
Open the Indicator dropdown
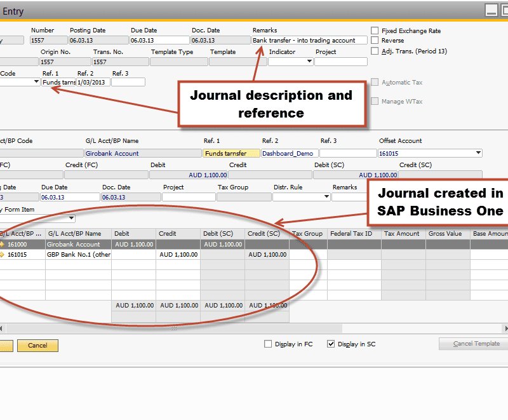(309, 62)
